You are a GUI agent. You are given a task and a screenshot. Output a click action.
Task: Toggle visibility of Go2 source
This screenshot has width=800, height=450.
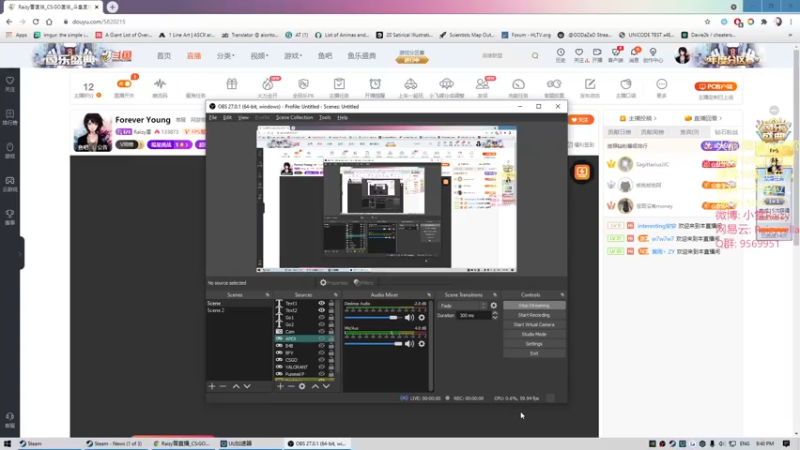tap(321, 324)
